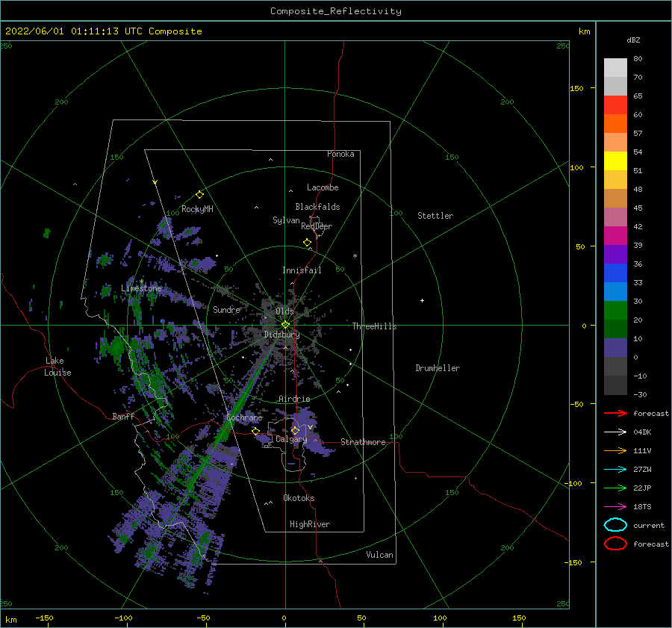672x628 pixels.
Task: Click the HighRiver label
Action: point(310,524)
